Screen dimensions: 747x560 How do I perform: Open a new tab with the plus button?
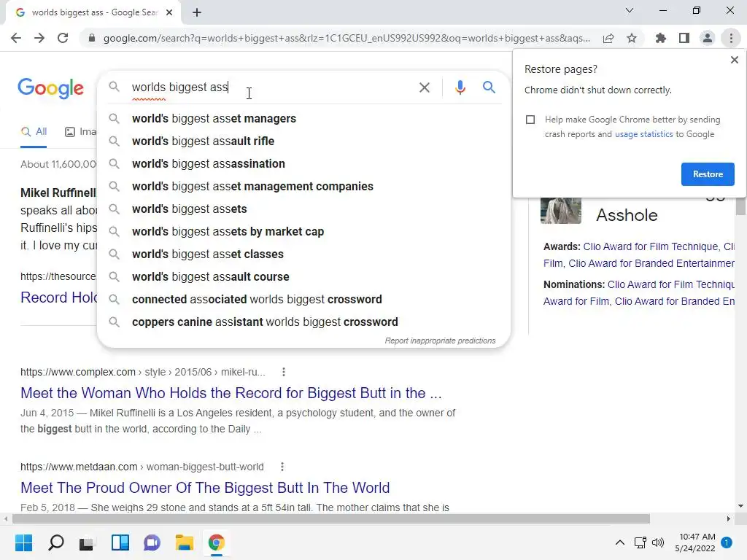point(197,12)
